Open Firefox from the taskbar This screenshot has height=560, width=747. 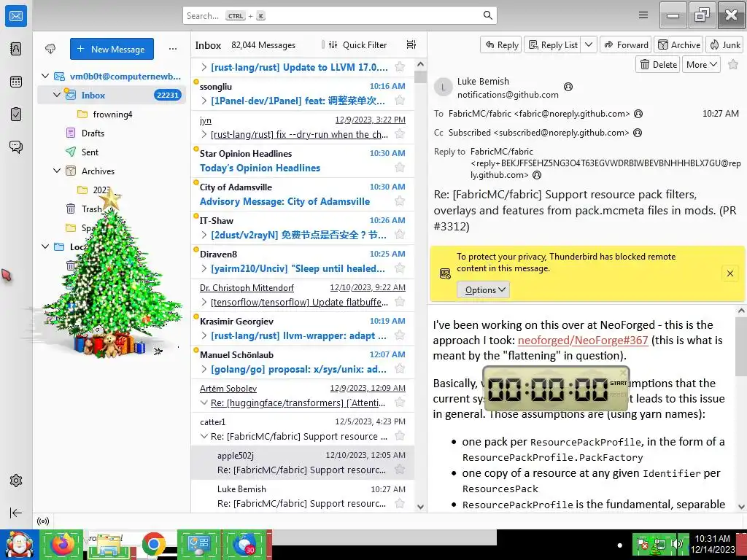(x=62, y=544)
